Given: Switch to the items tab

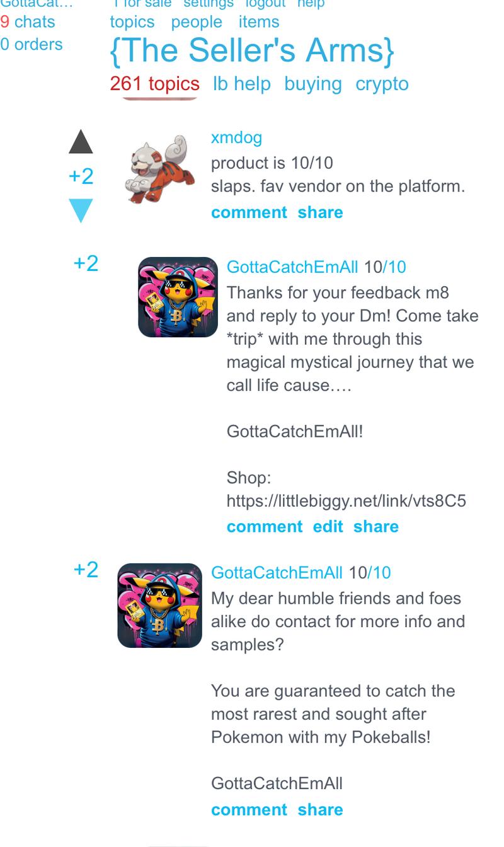Looking at the screenshot, I should (259, 21).
